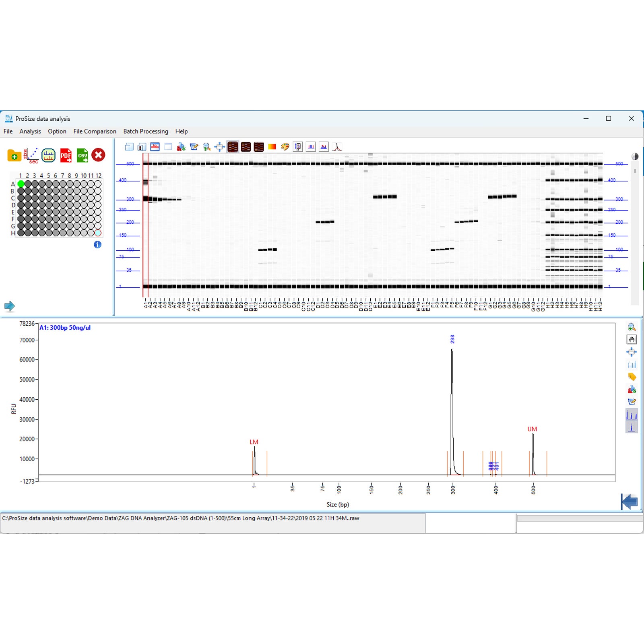Click the 'A1: 300bp 50ng/ul' sample title

coord(65,328)
